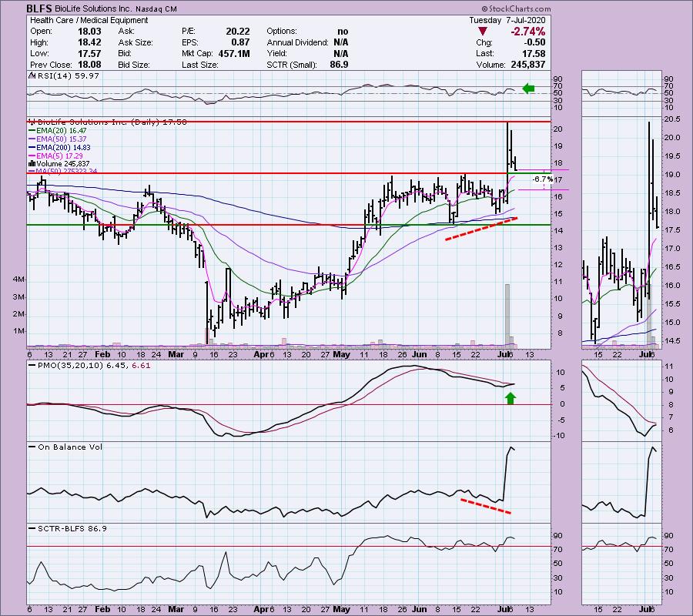Select the Tuesday 7-Jul-2020 date
Viewport: 693px width, 616px height.
pos(507,20)
